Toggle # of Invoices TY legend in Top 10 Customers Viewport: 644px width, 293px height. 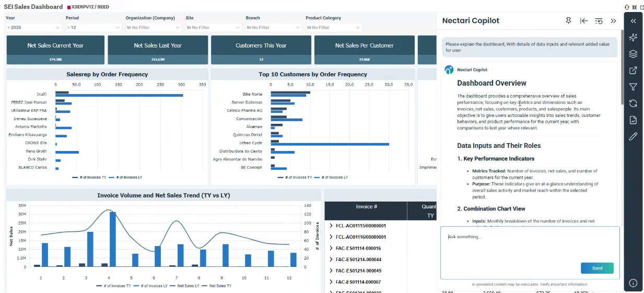click(295, 178)
